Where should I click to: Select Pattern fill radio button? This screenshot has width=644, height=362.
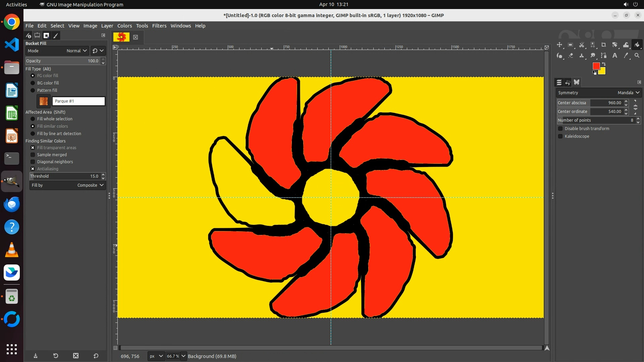[x=33, y=90]
